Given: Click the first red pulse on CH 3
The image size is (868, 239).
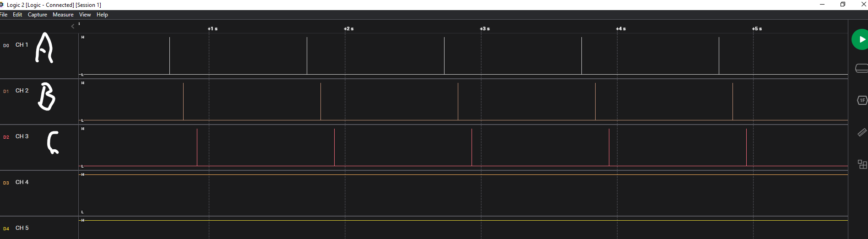Looking at the screenshot, I should click(197, 147).
